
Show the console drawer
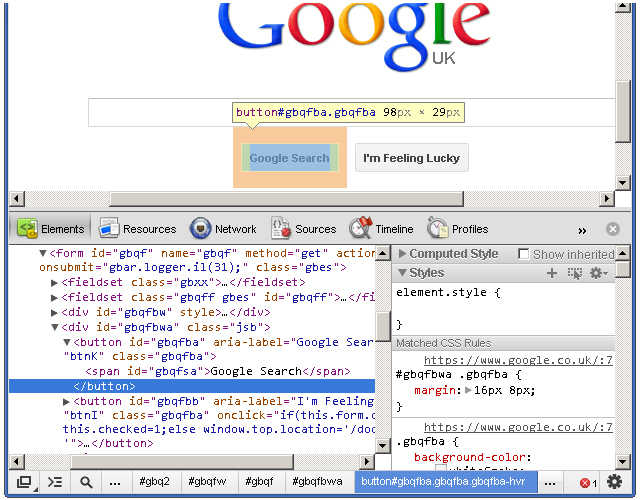pos(55,482)
